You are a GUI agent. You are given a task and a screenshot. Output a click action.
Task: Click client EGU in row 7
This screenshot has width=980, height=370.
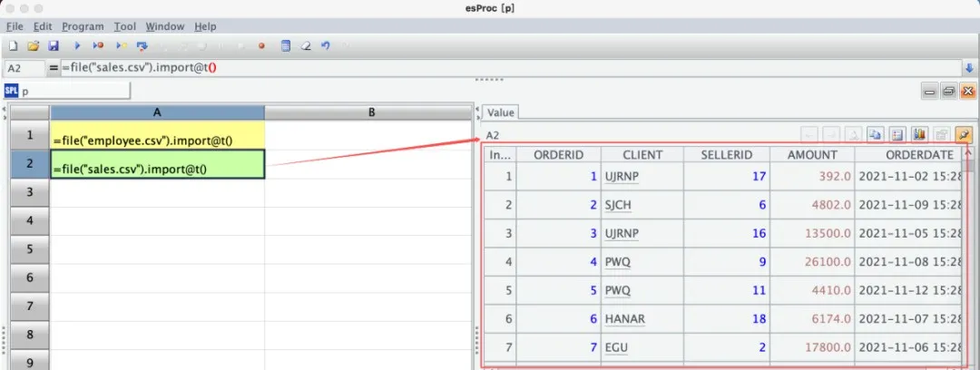tap(642, 347)
